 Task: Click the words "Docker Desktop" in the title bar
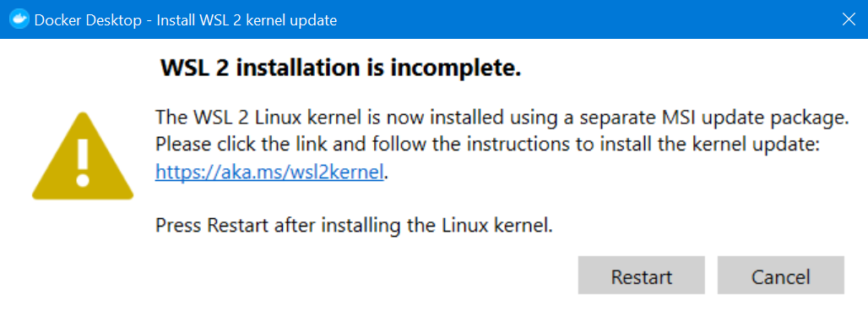coord(88,20)
